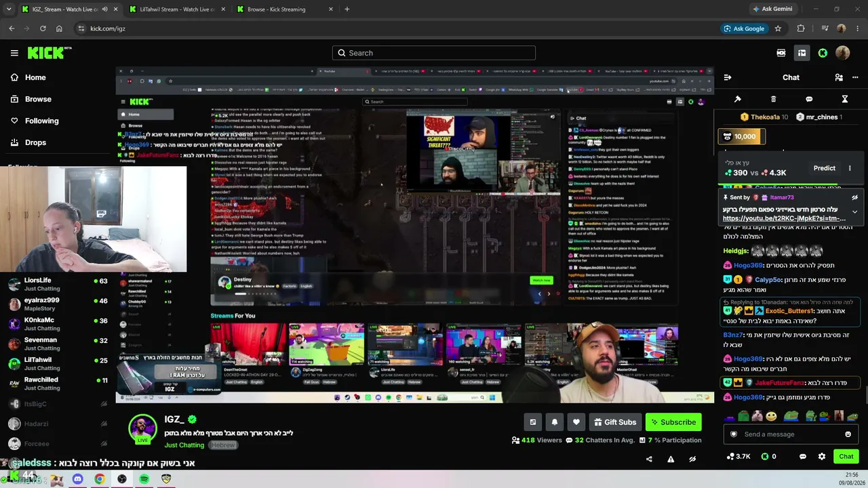Bookmark this page with star icon
The height and width of the screenshot is (488, 868).
(778, 28)
